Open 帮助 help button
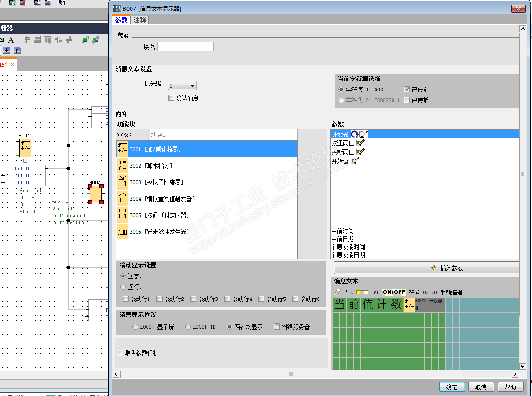 coord(510,387)
